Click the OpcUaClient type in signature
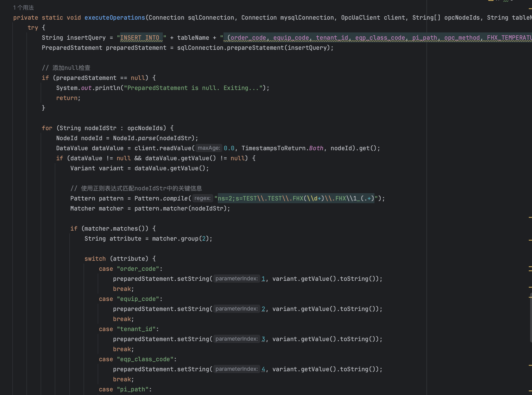Viewport: 532px width, 395px height. coord(361,18)
